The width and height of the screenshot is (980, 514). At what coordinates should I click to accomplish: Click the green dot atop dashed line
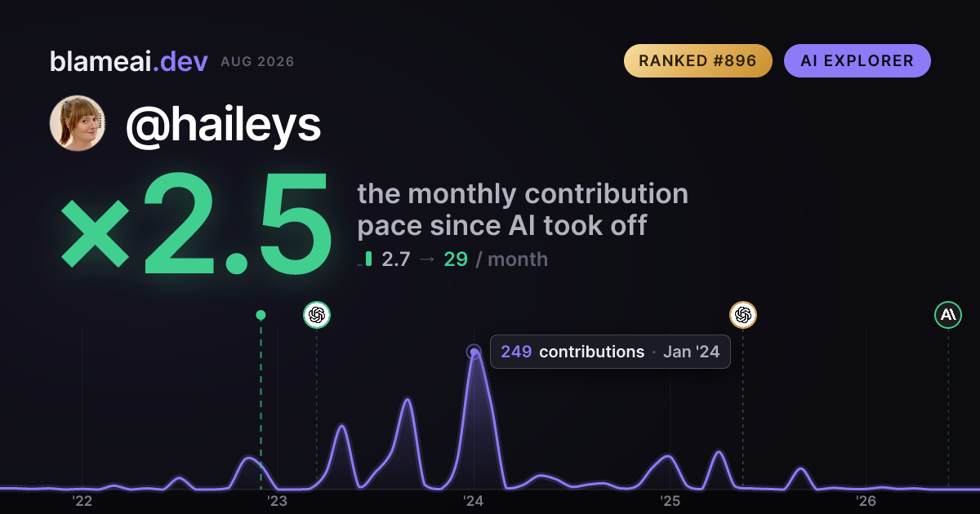(261, 315)
